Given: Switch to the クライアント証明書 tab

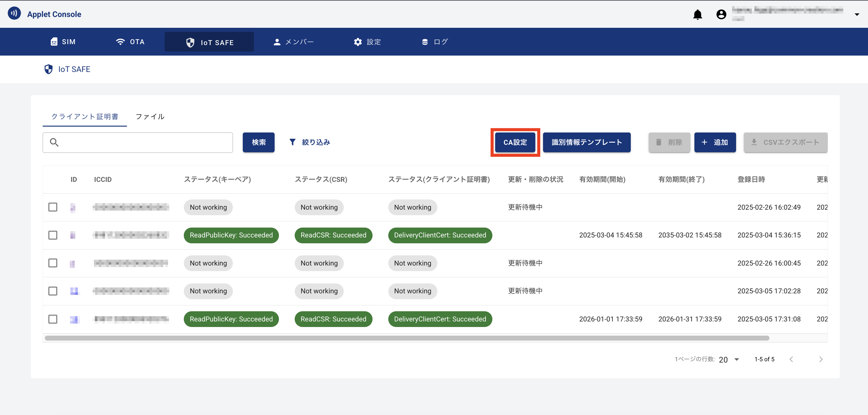Looking at the screenshot, I should [x=85, y=116].
